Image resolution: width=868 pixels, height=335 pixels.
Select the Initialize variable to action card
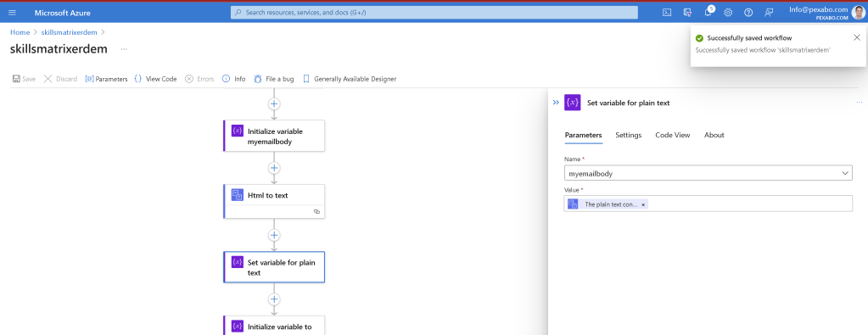[274, 326]
